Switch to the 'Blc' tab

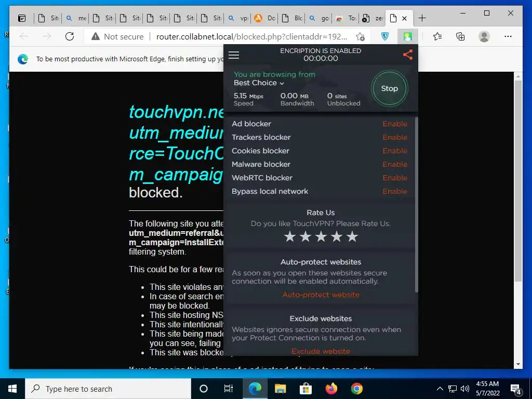point(292,18)
